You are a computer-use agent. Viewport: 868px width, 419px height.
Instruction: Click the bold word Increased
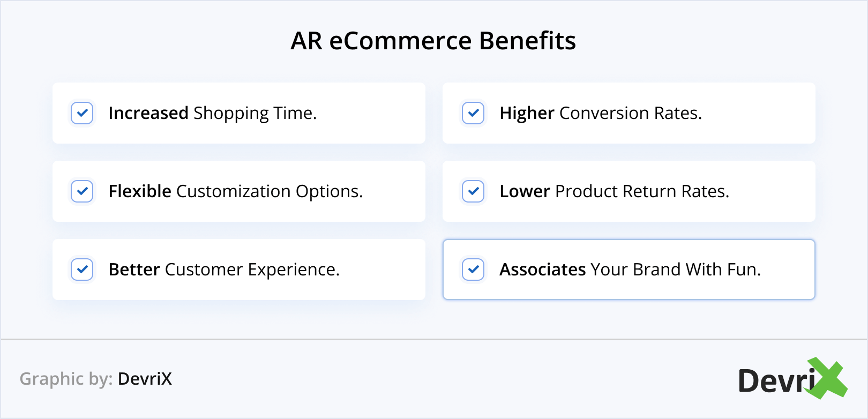coord(148,113)
